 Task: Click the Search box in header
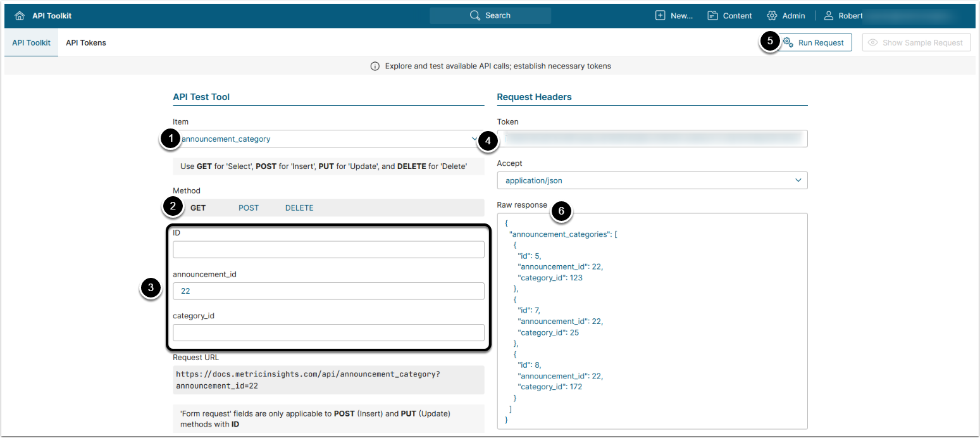490,15
